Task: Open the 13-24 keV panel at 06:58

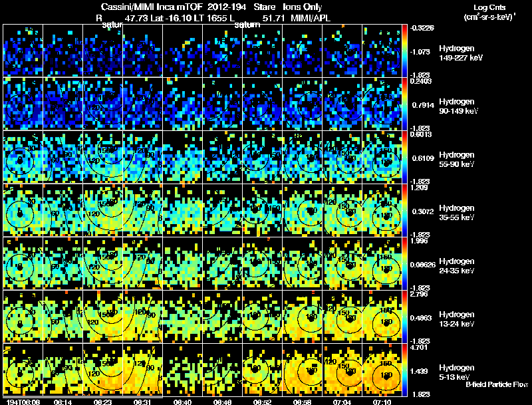Action: (x=303, y=317)
